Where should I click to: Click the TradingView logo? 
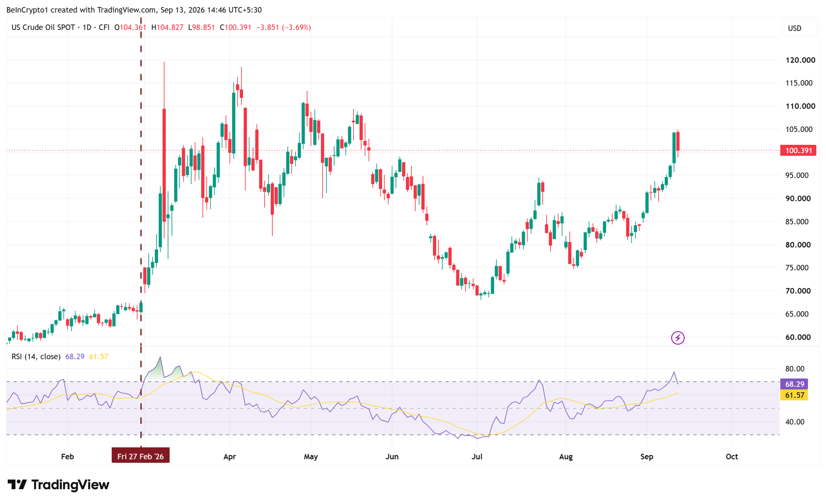point(58,485)
